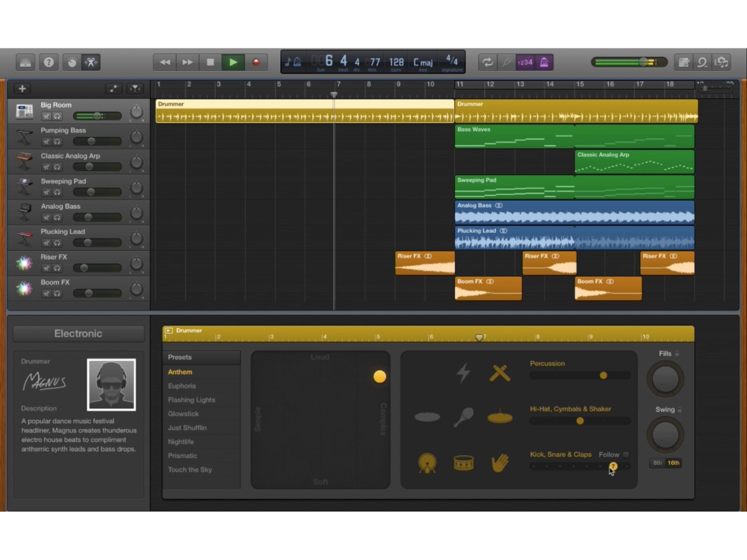Open the Library panel button

[26, 62]
